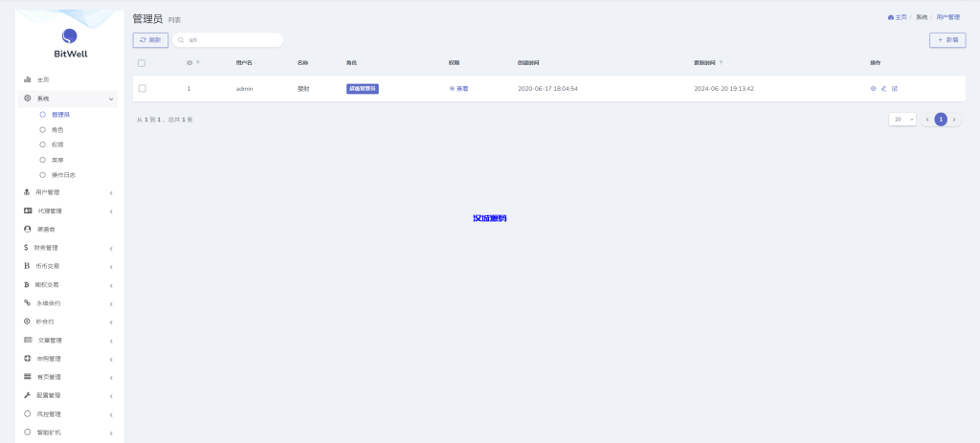
Task: Click the sort arrow beside 更新时间
Action: click(721, 63)
